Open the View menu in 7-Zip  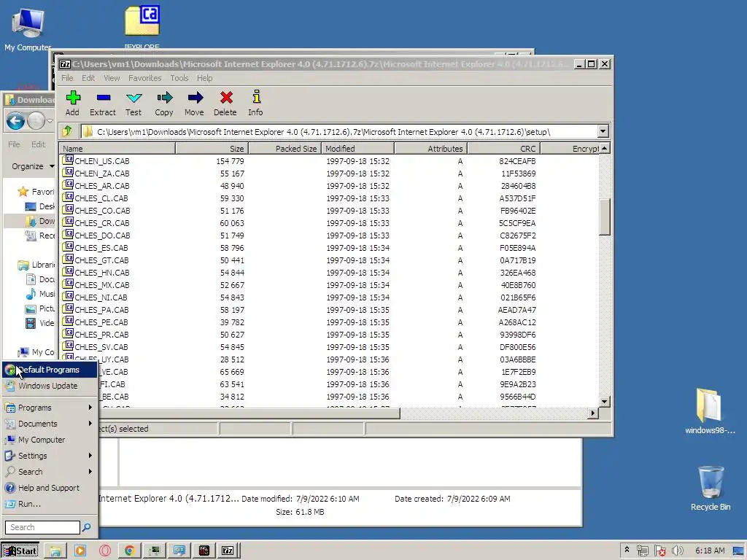point(112,78)
